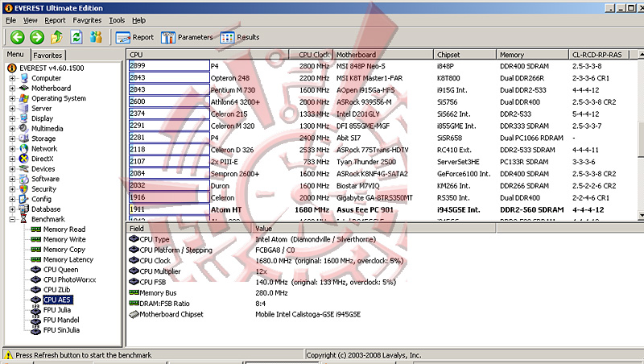644x364 pixels.
Task: Click the DirectX icon in tree
Action: 24,159
